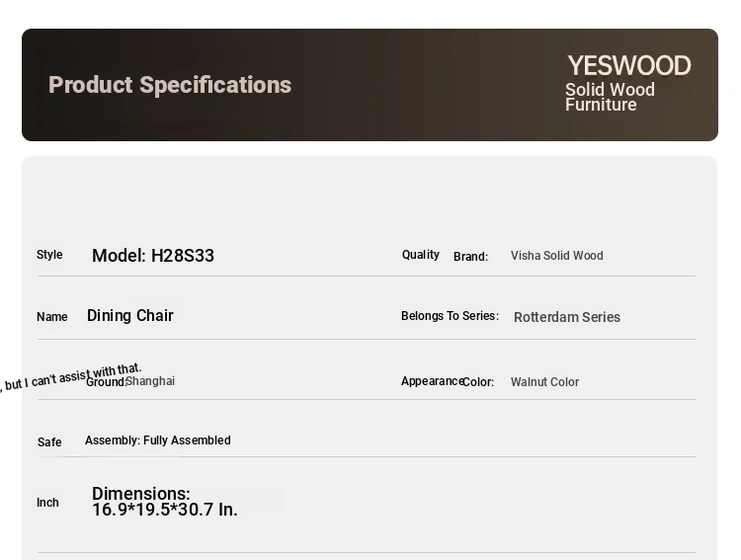Select the Name label
The image size is (741, 560).
pos(52,317)
